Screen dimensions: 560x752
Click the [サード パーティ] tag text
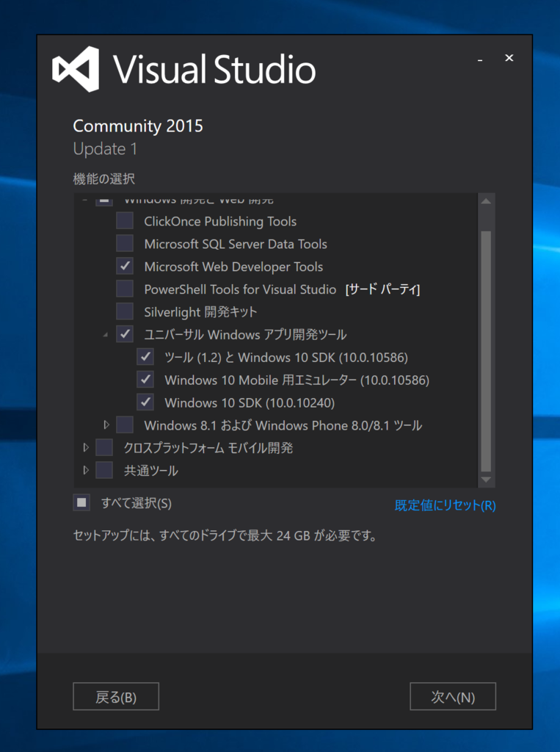382,289
